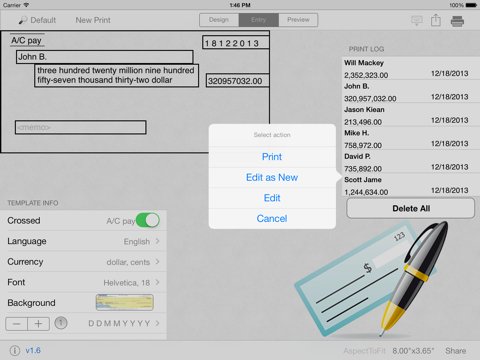The height and width of the screenshot is (360, 480).
Task: Choose Print in Select action popup
Action: 272,157
